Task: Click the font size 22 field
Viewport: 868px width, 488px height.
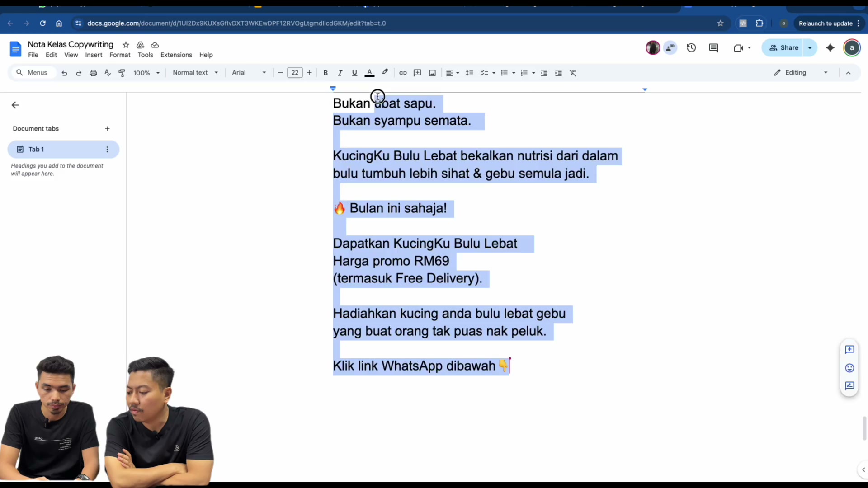Action: pos(295,73)
